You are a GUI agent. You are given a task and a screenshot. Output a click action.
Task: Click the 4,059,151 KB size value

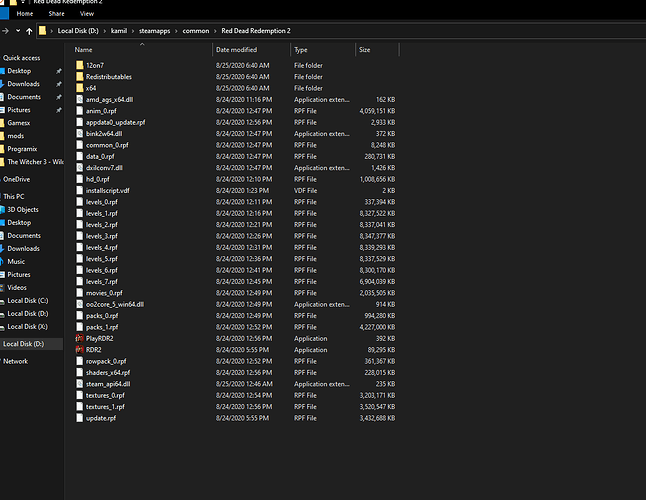377,111
